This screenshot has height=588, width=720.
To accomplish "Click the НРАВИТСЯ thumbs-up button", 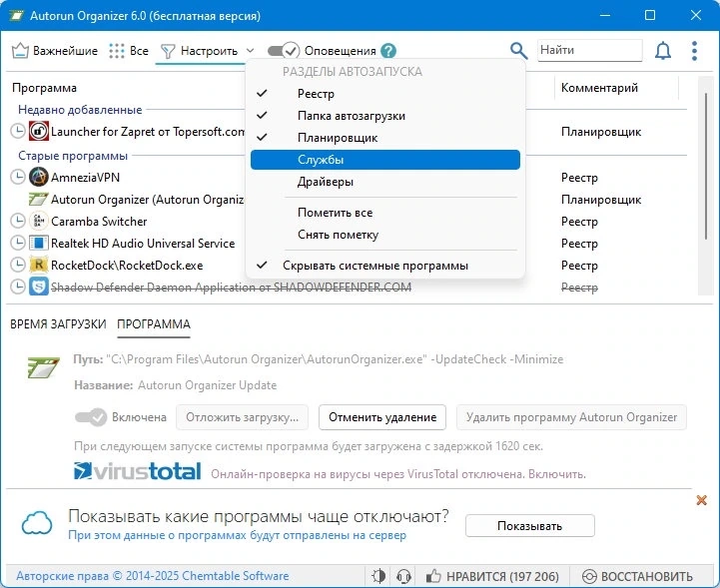I will pyautogui.click(x=492, y=576).
